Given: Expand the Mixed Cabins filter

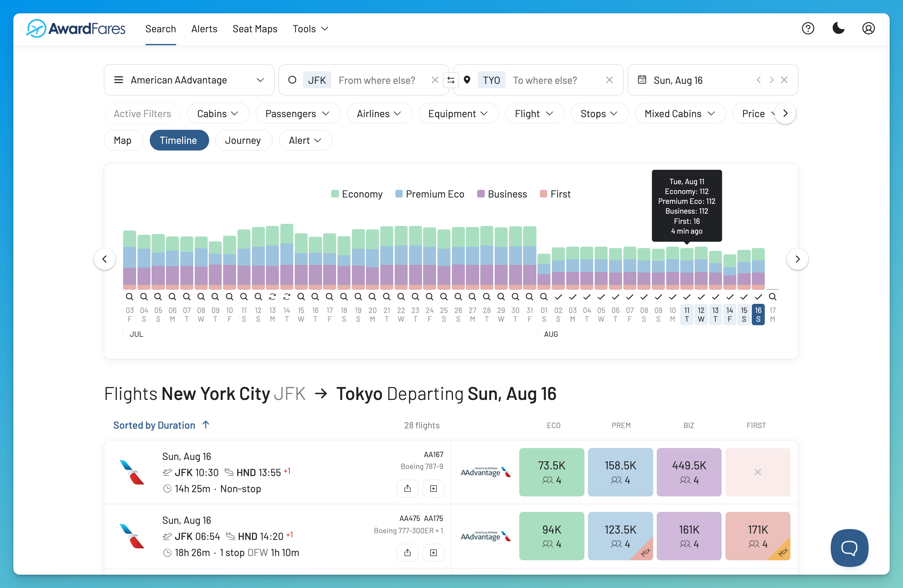Looking at the screenshot, I should [680, 113].
